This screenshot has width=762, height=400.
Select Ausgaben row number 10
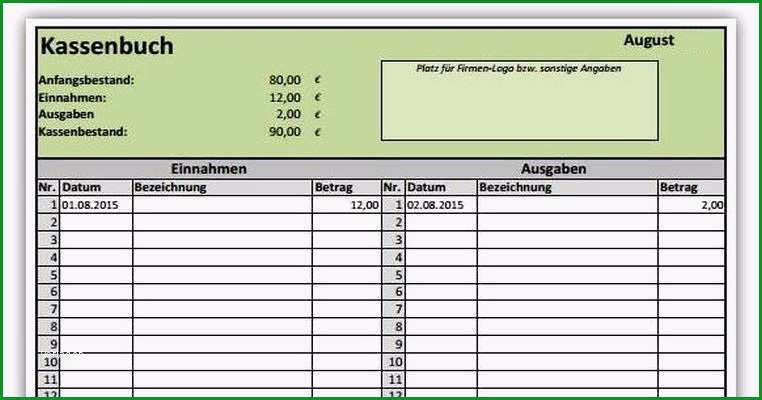394,362
